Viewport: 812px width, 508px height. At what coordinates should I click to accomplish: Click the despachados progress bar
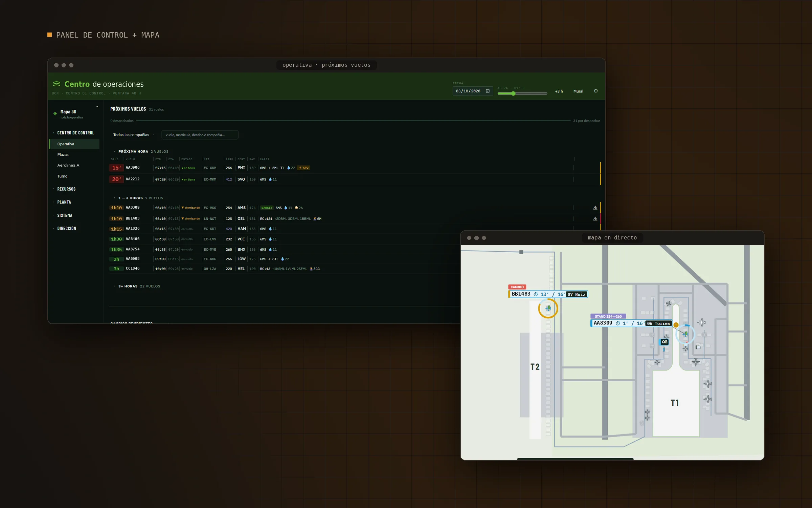coord(353,121)
